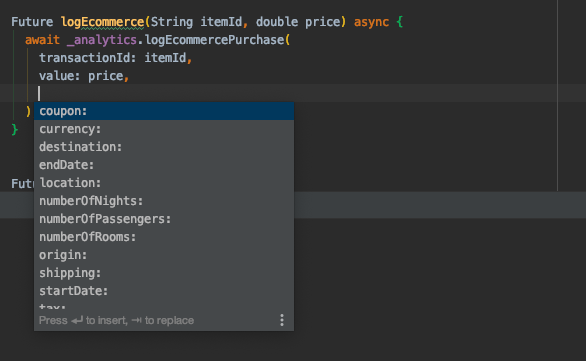Viewport: 586px width, 361px height.
Task: Click the green closing brace of logEcommerce
Action: pos(15,129)
